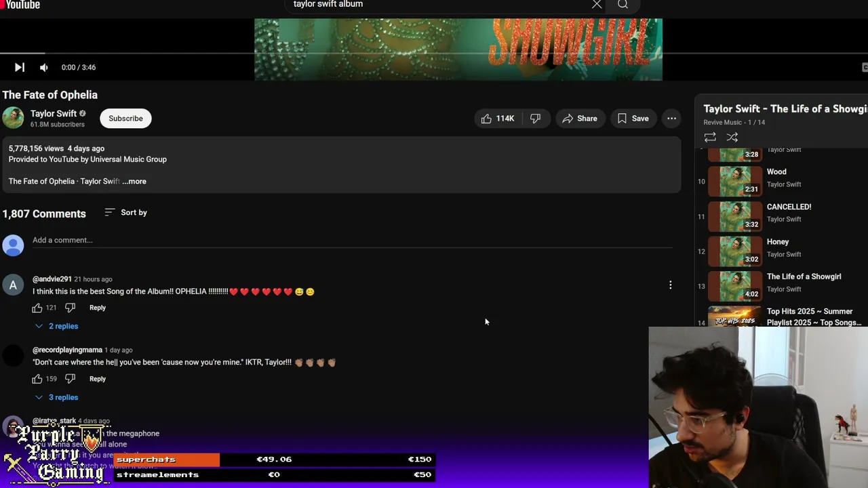Clear the search box text
Image resolution: width=868 pixels, height=488 pixels.
597,5
